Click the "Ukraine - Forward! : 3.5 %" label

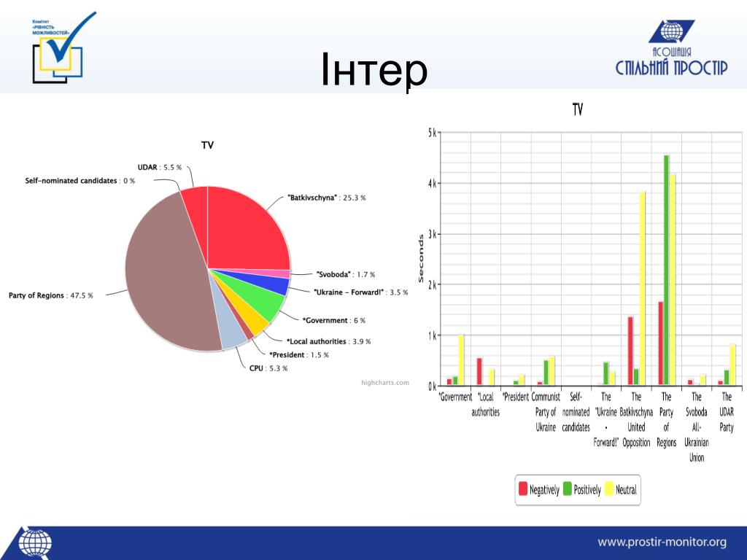(360, 292)
